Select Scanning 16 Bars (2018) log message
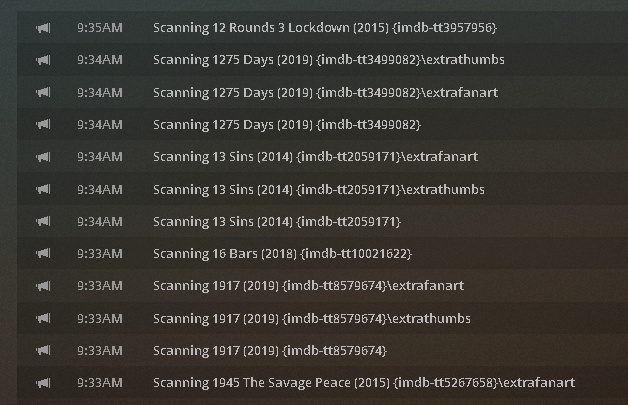628x405 pixels. pyautogui.click(x=282, y=254)
